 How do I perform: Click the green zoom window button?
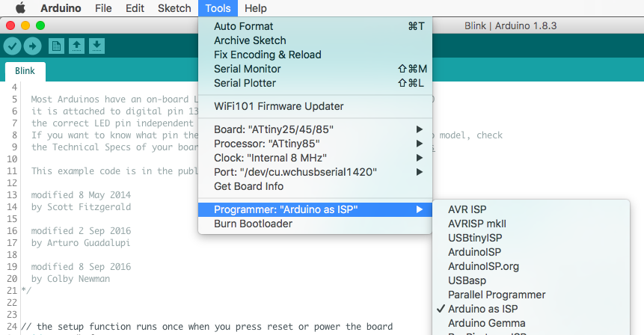[x=40, y=26]
